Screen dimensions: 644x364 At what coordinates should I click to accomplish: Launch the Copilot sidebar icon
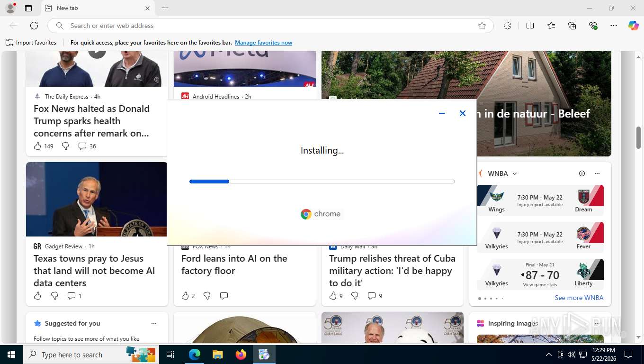634,26
